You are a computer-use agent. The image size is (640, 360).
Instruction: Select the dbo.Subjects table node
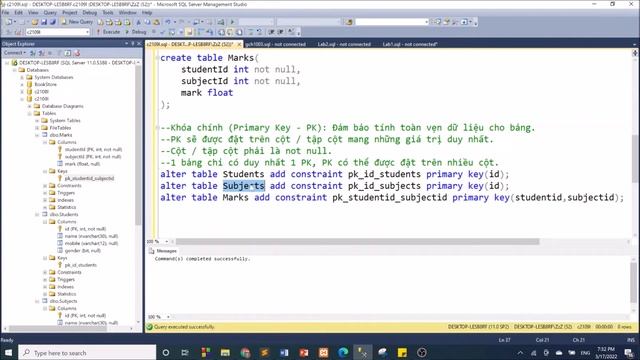point(63,301)
